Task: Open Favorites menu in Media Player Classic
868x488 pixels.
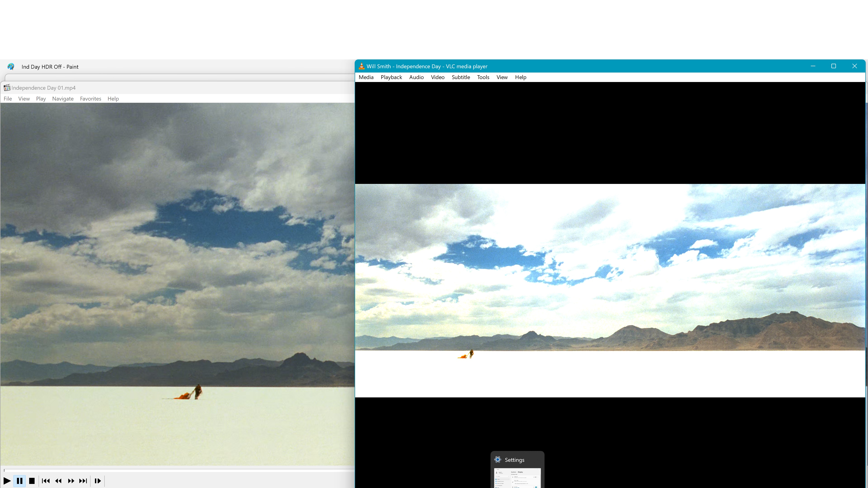Action: (90, 99)
